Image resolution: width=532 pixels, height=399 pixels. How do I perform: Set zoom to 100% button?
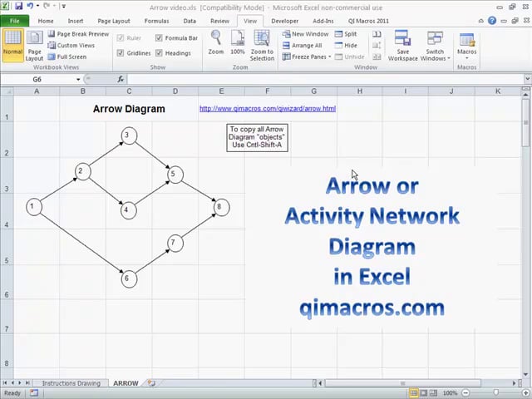(238, 42)
